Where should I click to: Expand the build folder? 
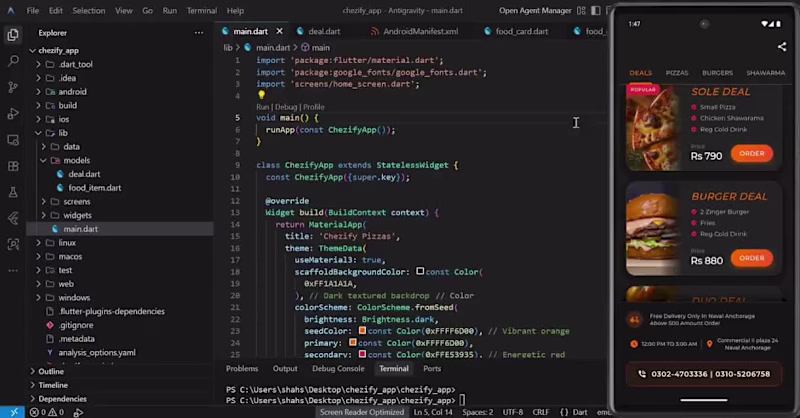pos(38,106)
